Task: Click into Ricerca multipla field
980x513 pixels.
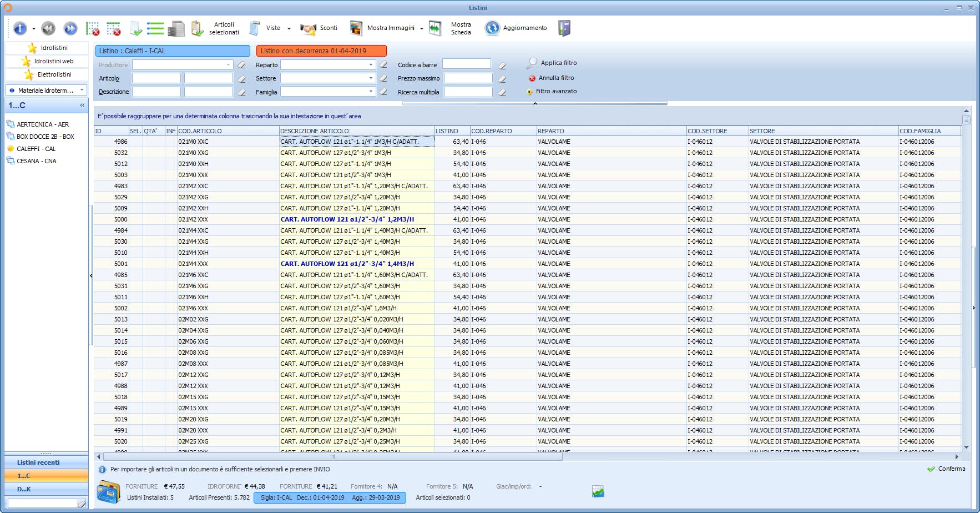Action: (x=468, y=92)
